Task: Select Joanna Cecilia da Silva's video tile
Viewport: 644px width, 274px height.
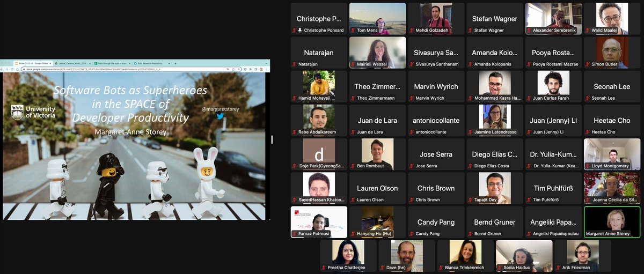Action: point(612,188)
